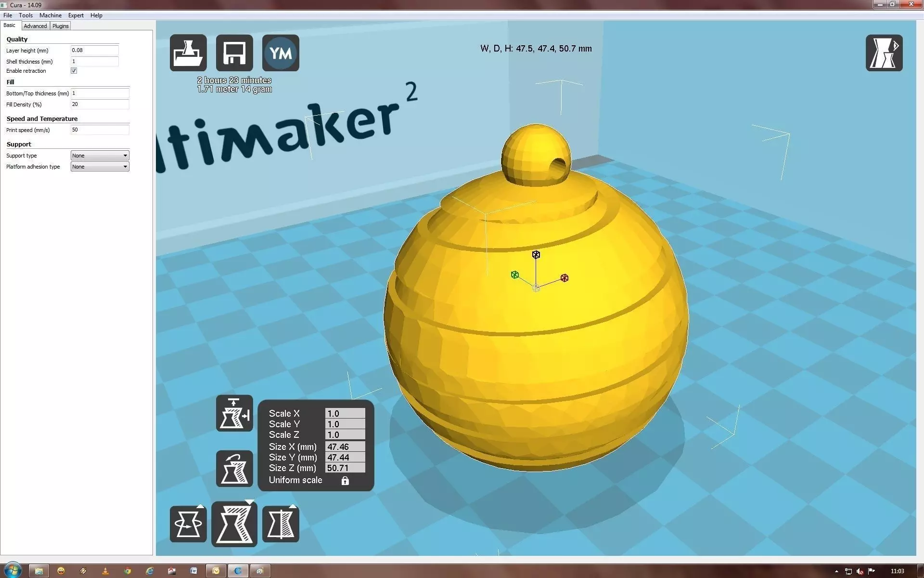Open the File menu
This screenshot has height=578, width=924.
[8, 15]
